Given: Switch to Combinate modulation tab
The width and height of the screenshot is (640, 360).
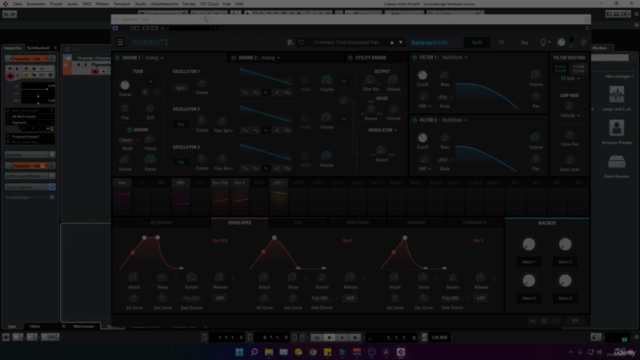Looking at the screenshot, I should pyautogui.click(x=475, y=223).
